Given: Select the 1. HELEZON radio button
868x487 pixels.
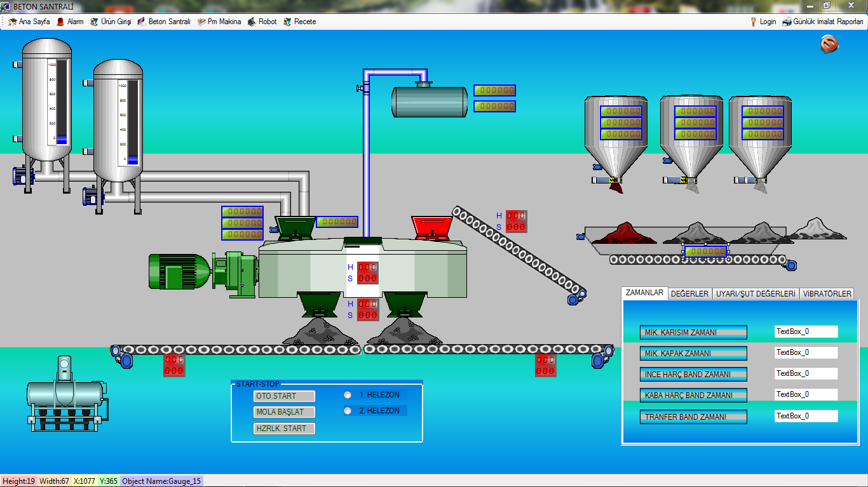Looking at the screenshot, I should (x=348, y=395).
